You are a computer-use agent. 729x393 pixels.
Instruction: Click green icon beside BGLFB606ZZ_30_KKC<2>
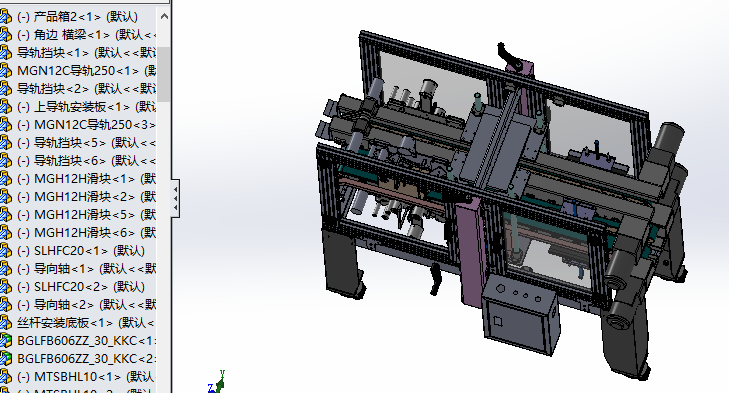pos(5,359)
